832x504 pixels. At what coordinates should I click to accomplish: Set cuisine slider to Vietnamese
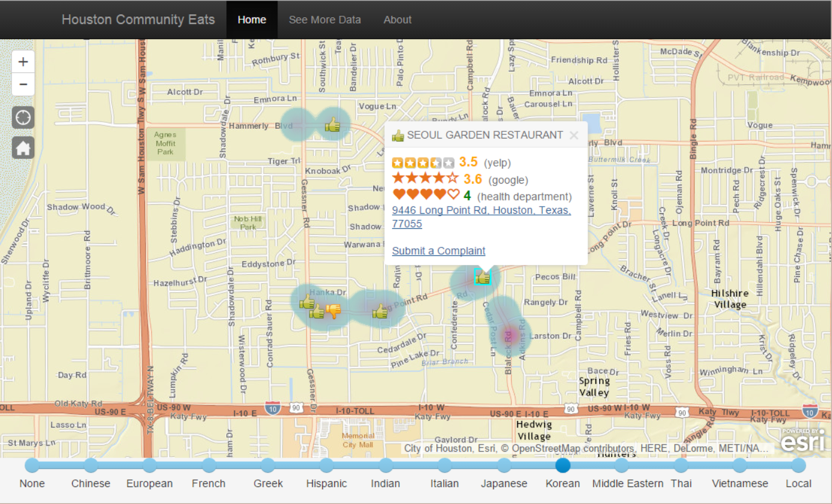[740, 465]
